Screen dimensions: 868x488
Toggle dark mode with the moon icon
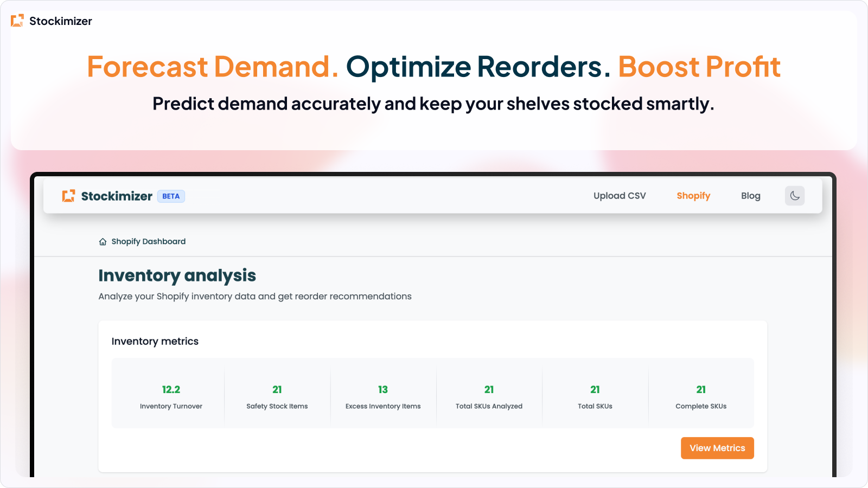794,196
